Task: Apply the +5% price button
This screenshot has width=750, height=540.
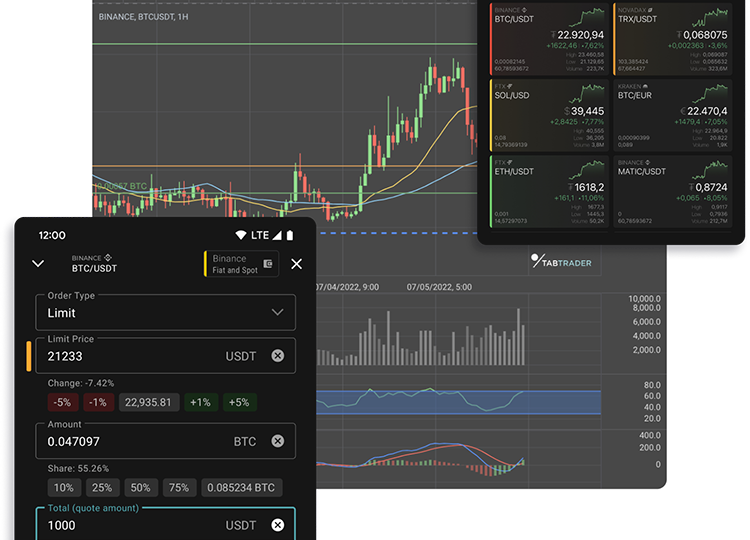Action: coord(240,402)
